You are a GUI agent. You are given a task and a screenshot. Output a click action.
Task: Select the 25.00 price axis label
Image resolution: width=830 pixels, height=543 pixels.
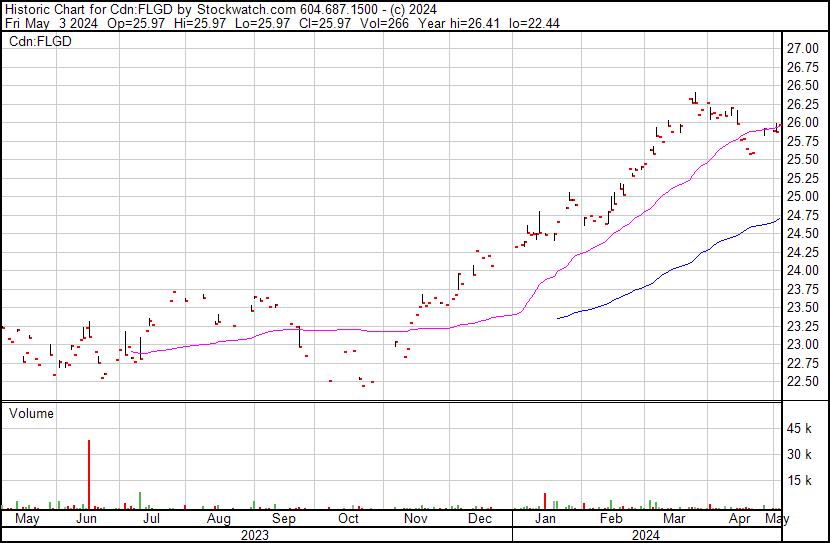pos(801,197)
